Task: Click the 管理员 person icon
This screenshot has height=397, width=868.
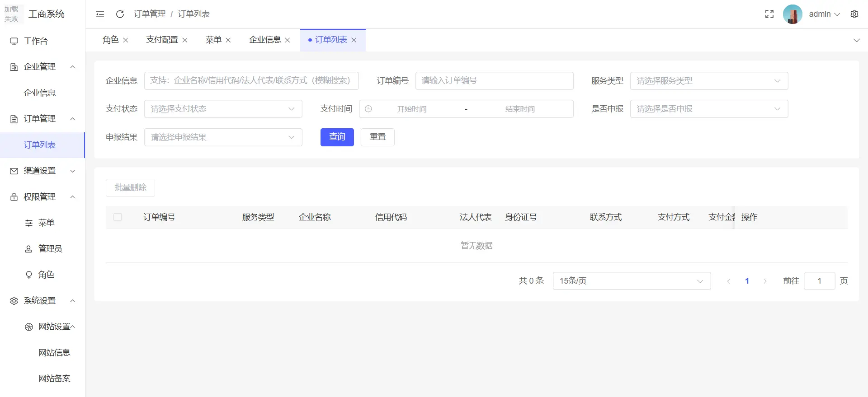Action: click(x=28, y=249)
